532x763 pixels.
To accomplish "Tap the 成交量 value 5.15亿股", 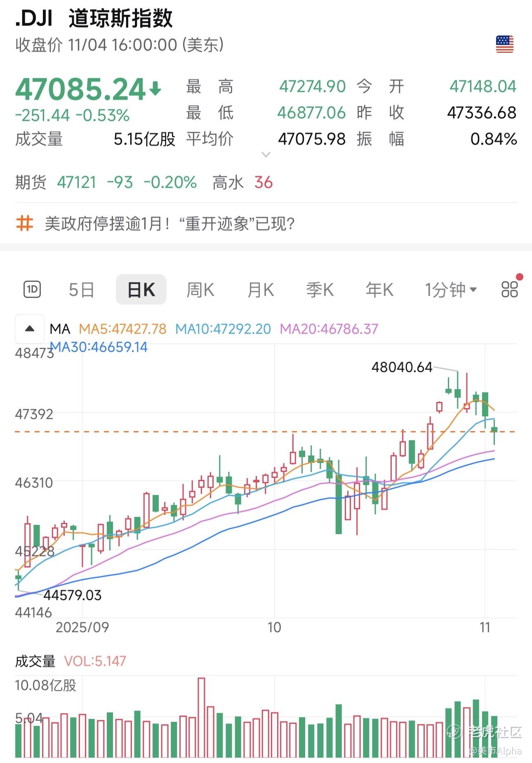I will pyautogui.click(x=144, y=139).
